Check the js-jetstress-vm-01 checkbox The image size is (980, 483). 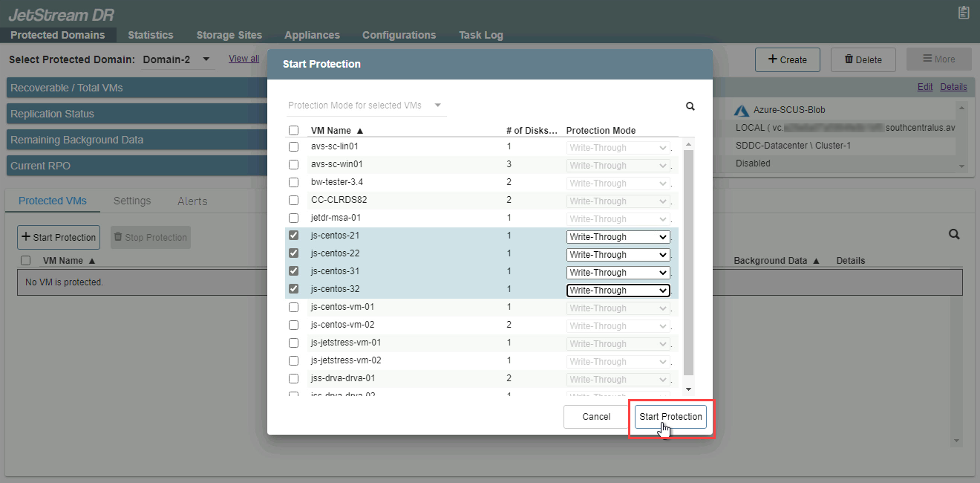point(293,343)
